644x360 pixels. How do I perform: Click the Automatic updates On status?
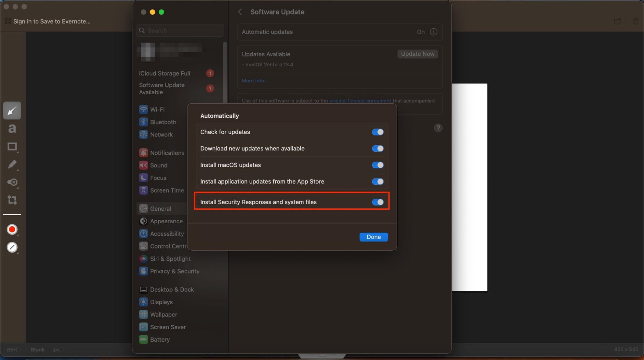click(x=421, y=32)
